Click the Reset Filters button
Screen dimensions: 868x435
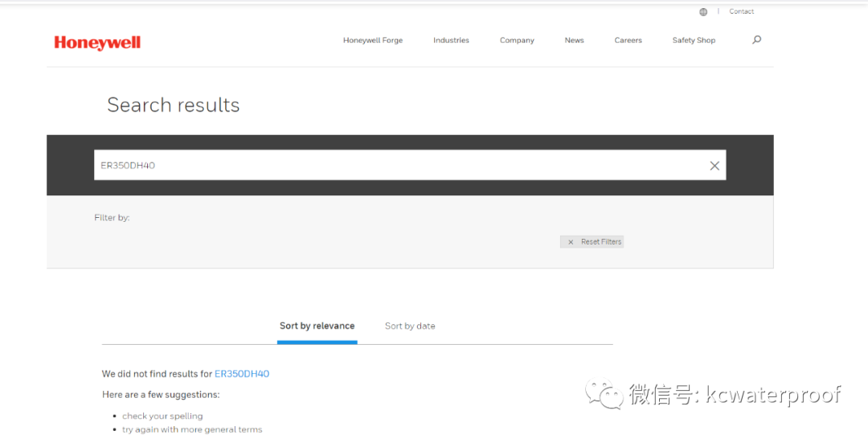(592, 241)
